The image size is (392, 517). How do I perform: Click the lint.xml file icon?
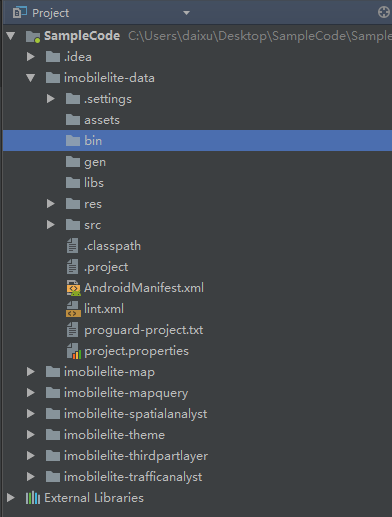(x=73, y=309)
